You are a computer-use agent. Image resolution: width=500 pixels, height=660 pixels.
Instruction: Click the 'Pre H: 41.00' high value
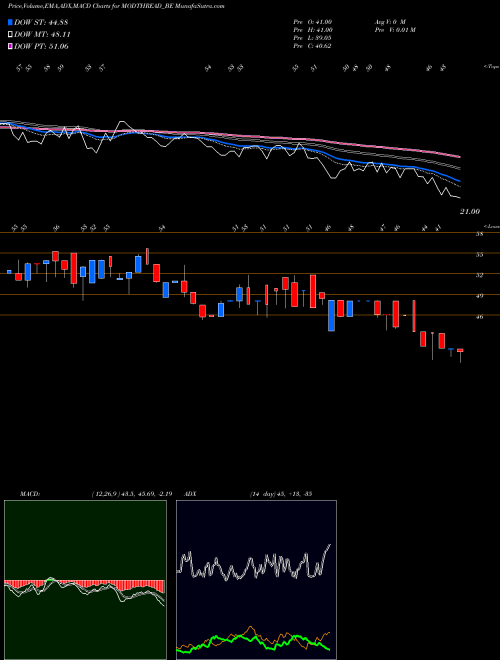[313, 29]
